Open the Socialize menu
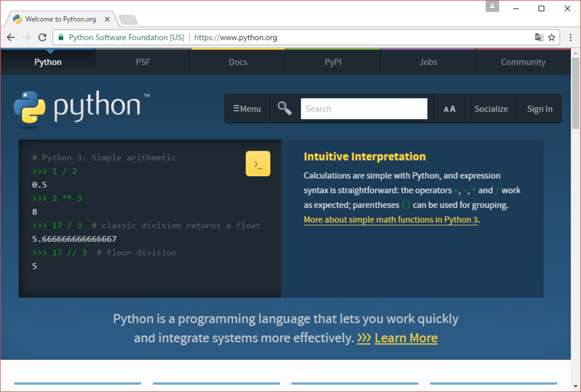581x392 pixels. pos(491,109)
